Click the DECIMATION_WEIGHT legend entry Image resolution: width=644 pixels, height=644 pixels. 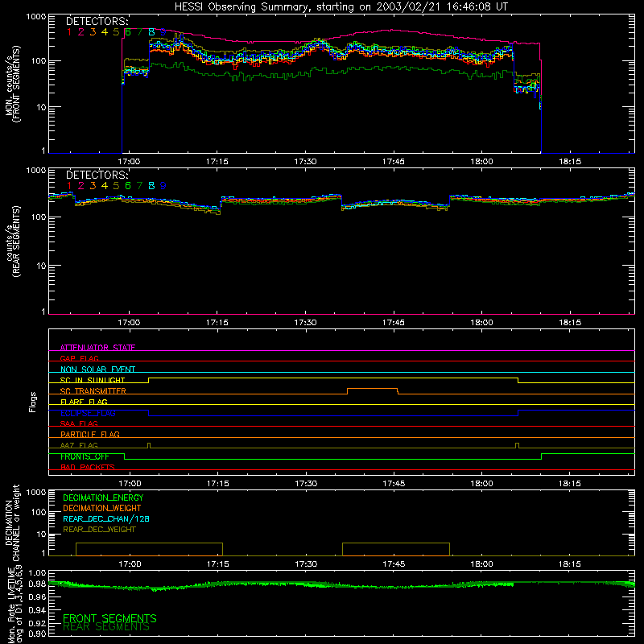coord(102,508)
